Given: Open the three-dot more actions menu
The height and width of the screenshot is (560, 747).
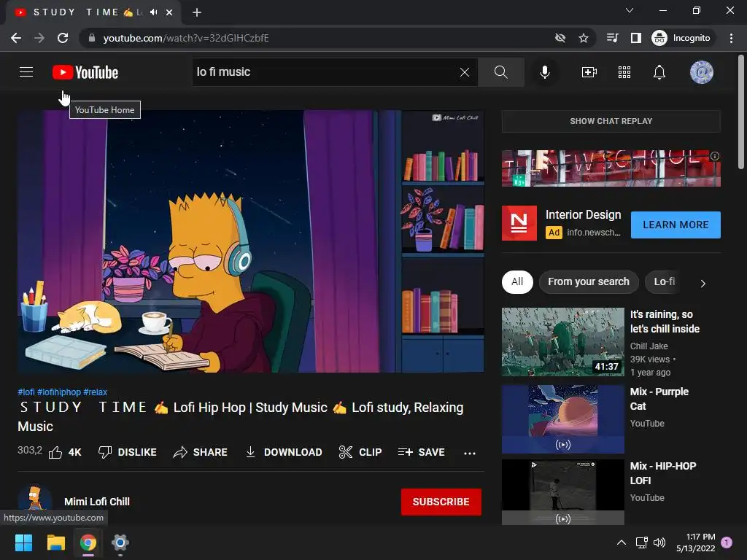Looking at the screenshot, I should pos(470,453).
